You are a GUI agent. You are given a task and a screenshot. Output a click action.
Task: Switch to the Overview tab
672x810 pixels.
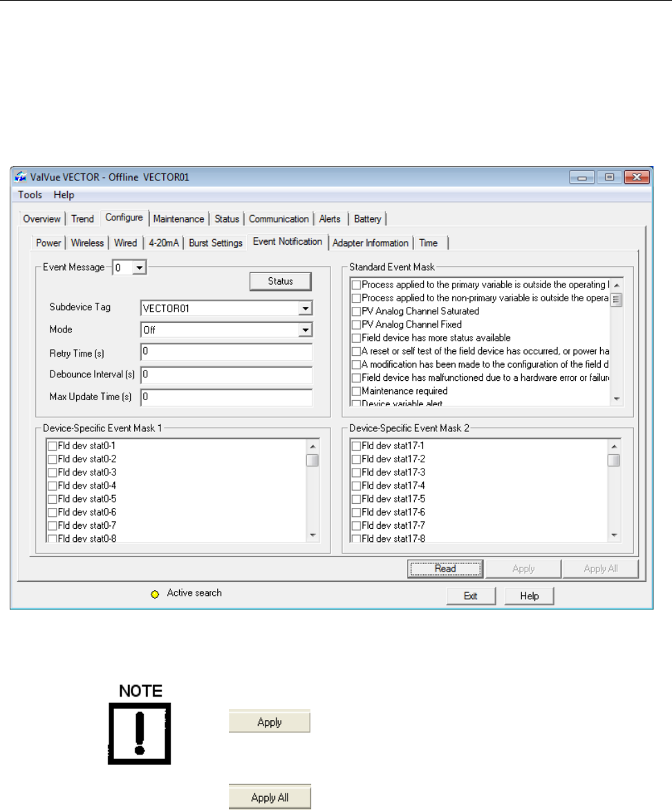tap(42, 219)
